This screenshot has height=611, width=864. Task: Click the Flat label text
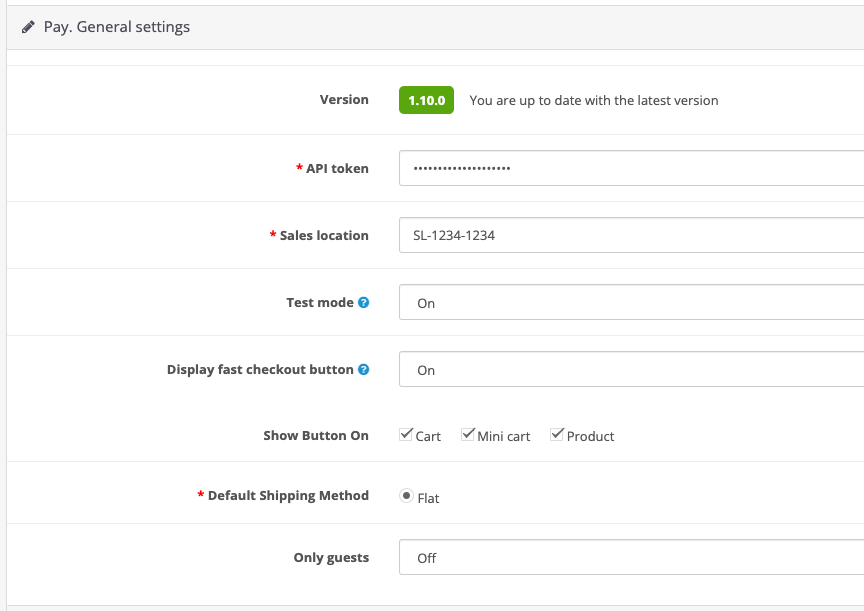coord(428,499)
